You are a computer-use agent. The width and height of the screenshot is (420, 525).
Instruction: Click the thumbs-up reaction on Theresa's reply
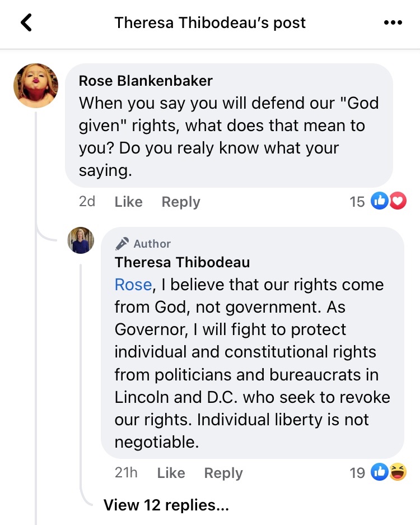pyautogui.click(x=380, y=473)
